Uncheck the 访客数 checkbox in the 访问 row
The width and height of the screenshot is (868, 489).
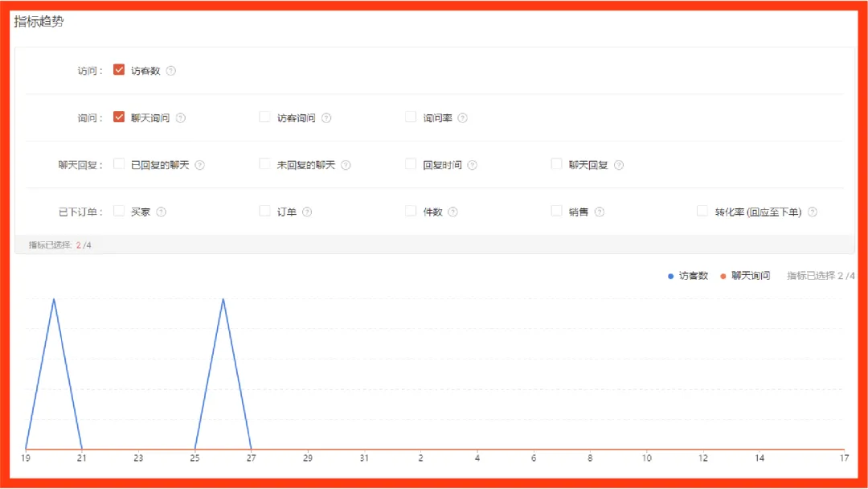118,70
